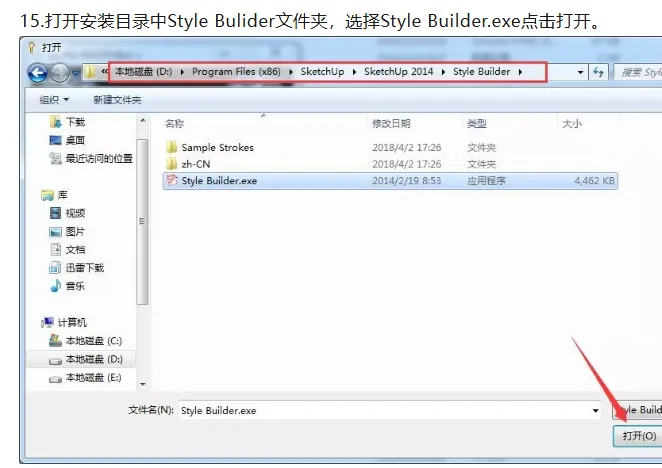Click the sidebar scroll up arrow
This screenshot has height=468, width=662.
pos(143,121)
